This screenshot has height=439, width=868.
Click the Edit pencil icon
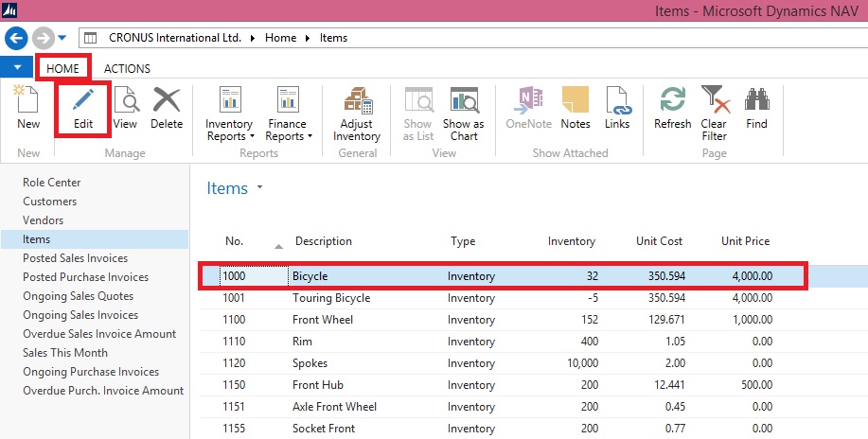[x=82, y=100]
